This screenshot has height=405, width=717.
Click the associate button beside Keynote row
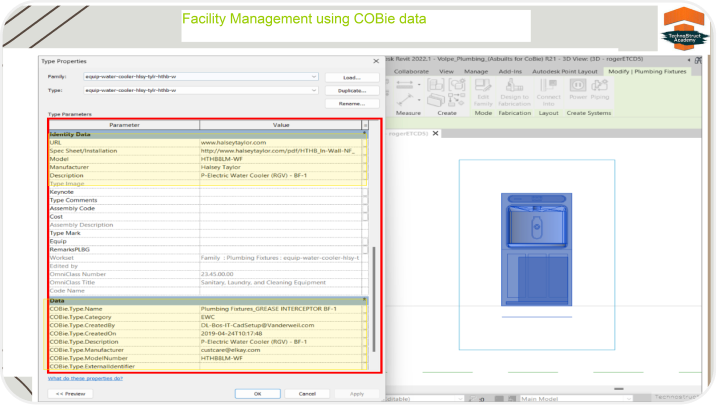point(365,192)
